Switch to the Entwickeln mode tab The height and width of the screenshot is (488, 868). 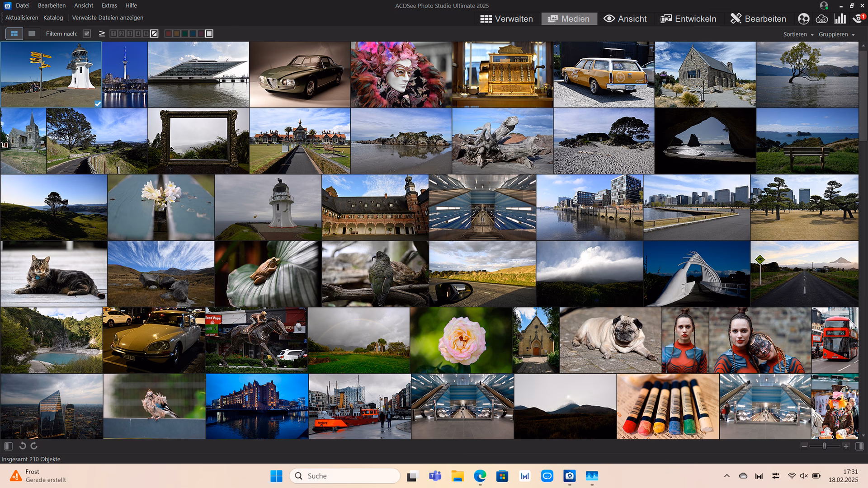(689, 19)
